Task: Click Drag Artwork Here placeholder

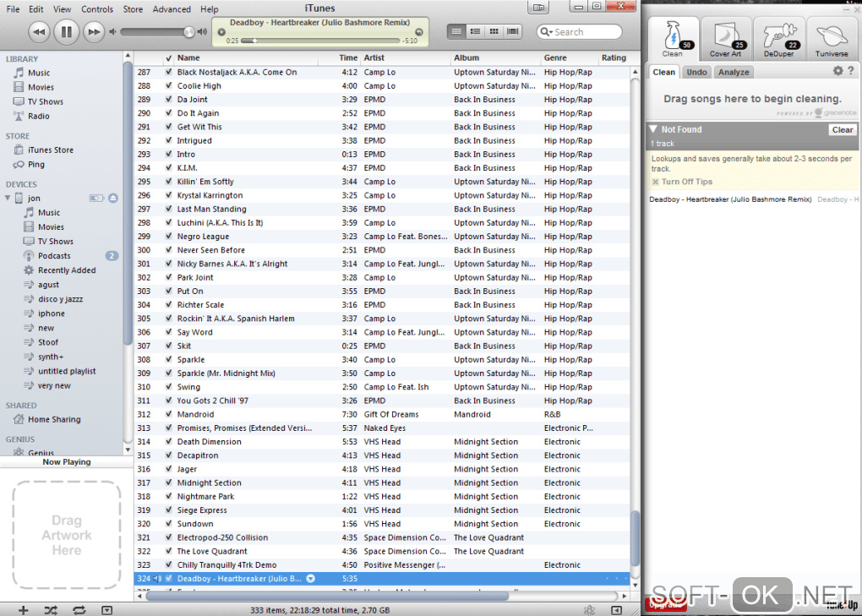Action: pos(67,535)
